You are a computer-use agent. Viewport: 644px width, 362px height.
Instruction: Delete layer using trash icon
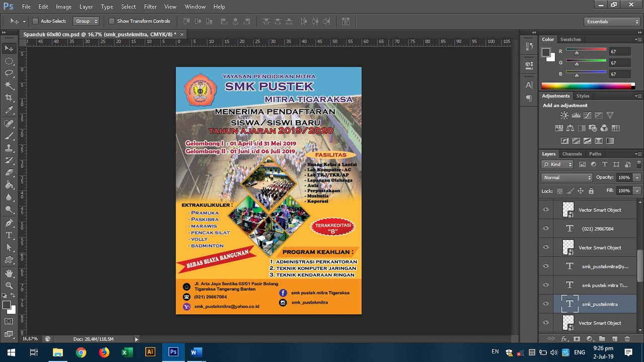pyautogui.click(x=627, y=339)
